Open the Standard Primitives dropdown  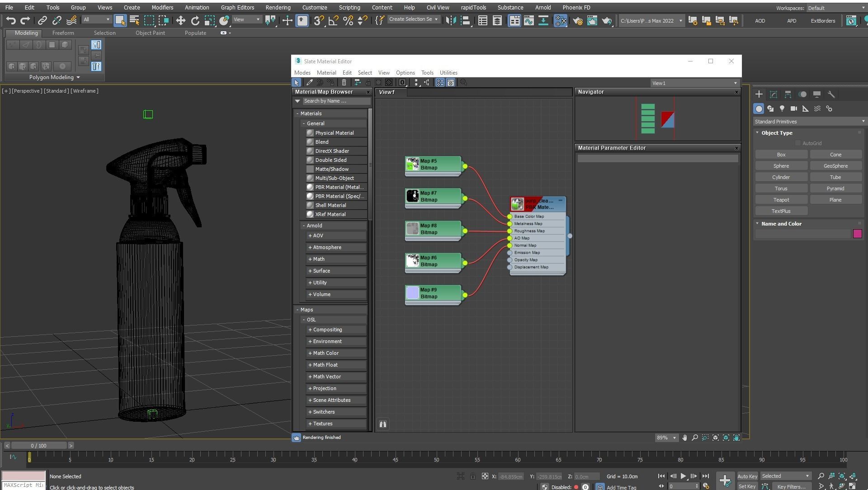809,122
